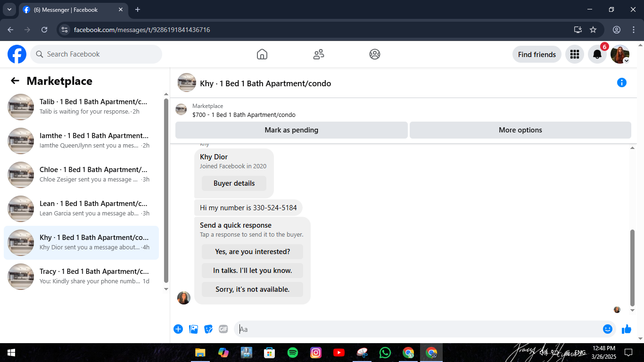Open a new browser tab
Viewport: 644px width, 362px height.
click(x=138, y=9)
